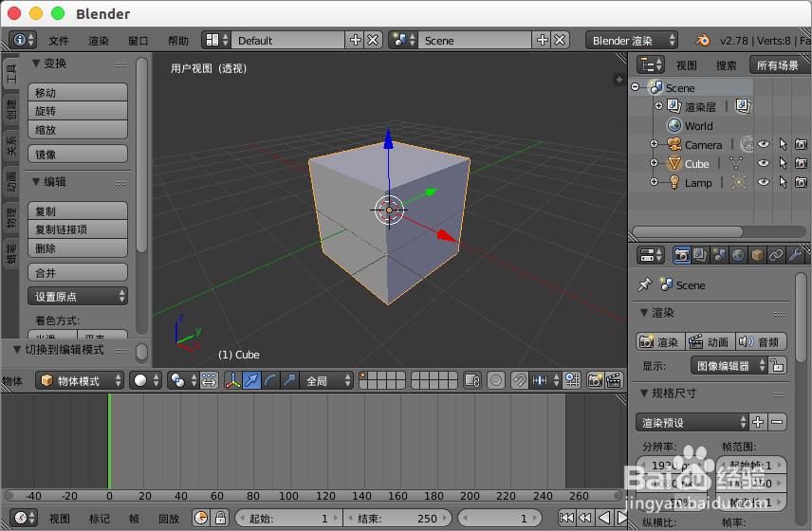This screenshot has height=531, width=812.
Task: Toggle lock layers to scene icon
Action: pyautogui.click(x=472, y=381)
